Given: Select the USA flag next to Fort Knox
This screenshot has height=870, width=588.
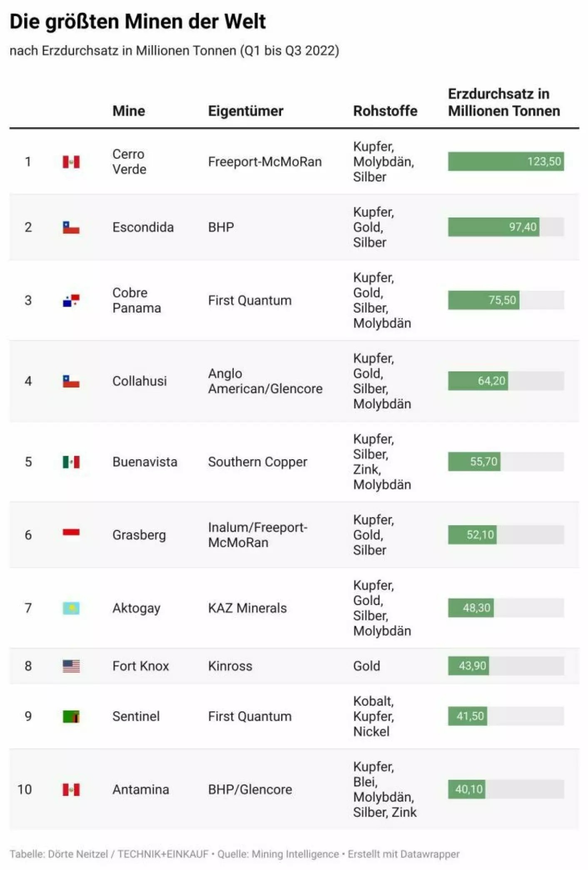Looking at the screenshot, I should point(71,666).
